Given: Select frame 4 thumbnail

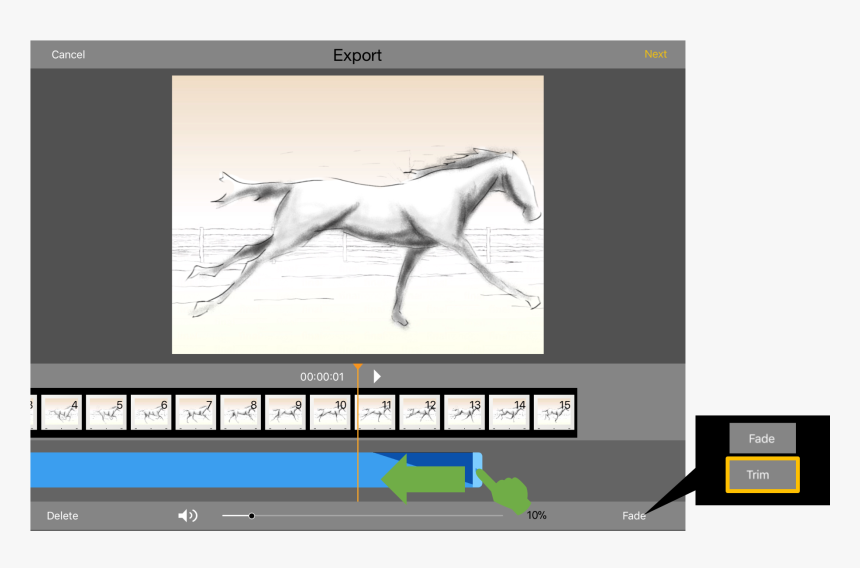Looking at the screenshot, I should [x=61, y=412].
